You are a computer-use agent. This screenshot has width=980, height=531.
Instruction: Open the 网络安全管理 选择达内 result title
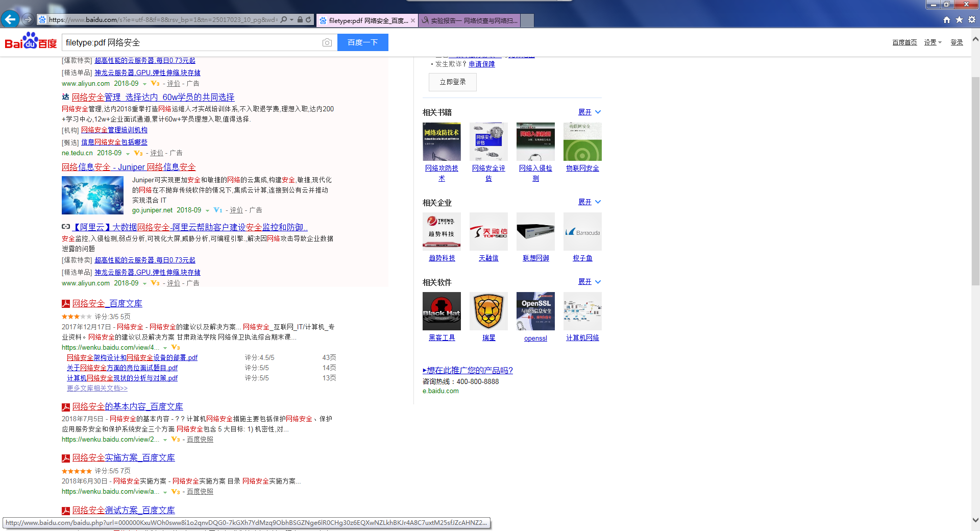coord(153,97)
